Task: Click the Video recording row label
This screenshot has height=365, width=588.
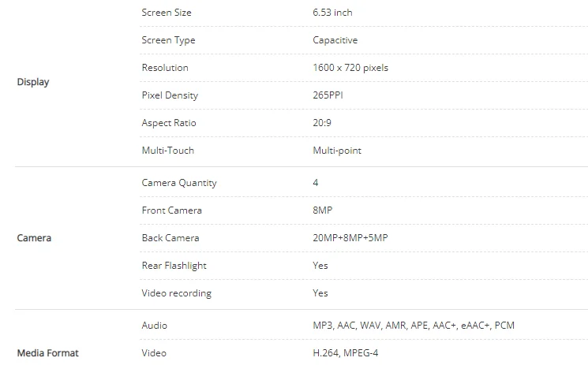Action: click(x=177, y=293)
